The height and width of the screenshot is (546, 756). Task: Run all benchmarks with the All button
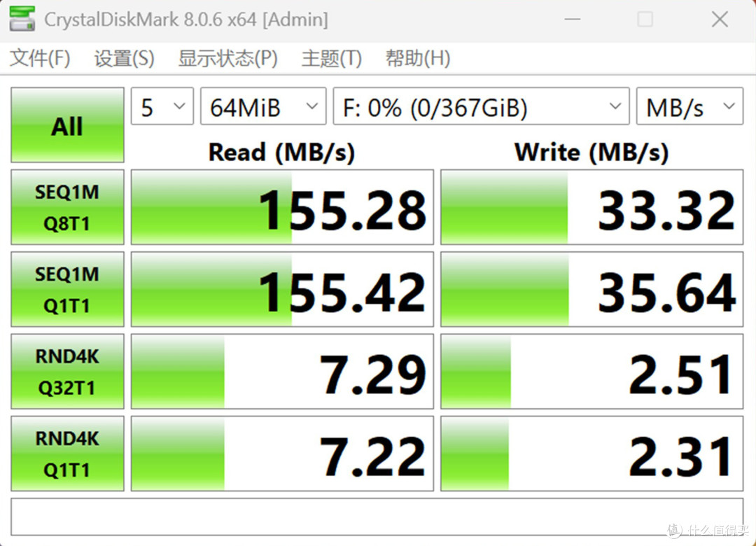67,125
